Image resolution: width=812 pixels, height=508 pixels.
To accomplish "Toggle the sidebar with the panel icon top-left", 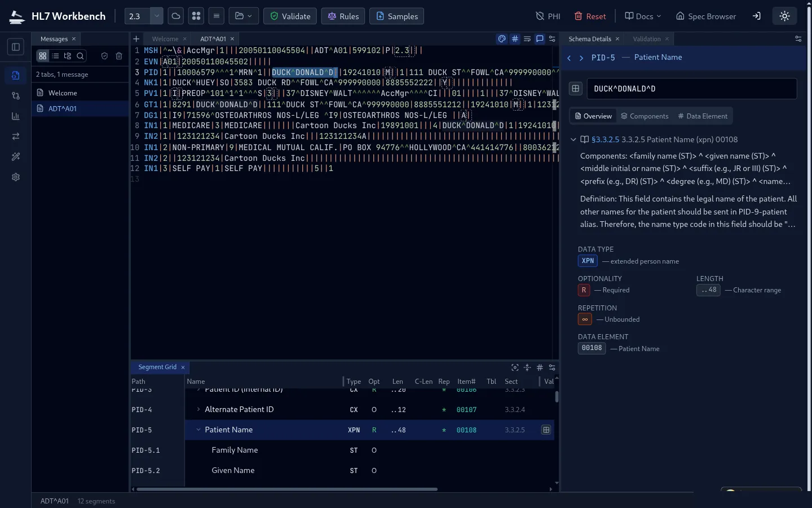I will pos(15,47).
